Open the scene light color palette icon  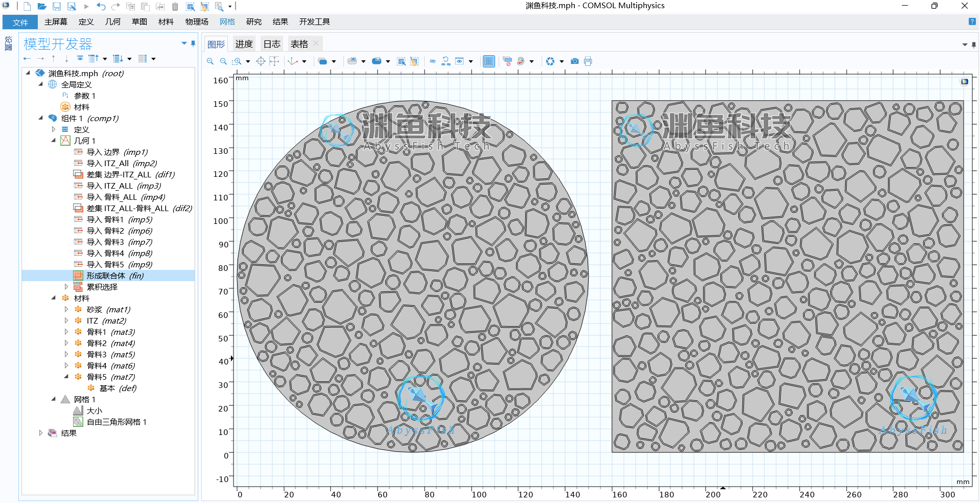pyautogui.click(x=521, y=61)
